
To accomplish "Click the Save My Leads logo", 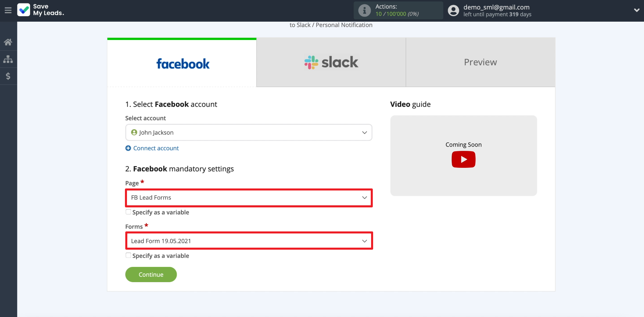I will 41,10.
